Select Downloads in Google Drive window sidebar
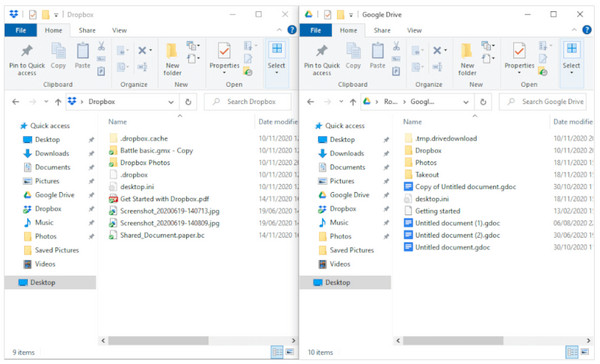The height and width of the screenshot is (364, 600). [347, 153]
